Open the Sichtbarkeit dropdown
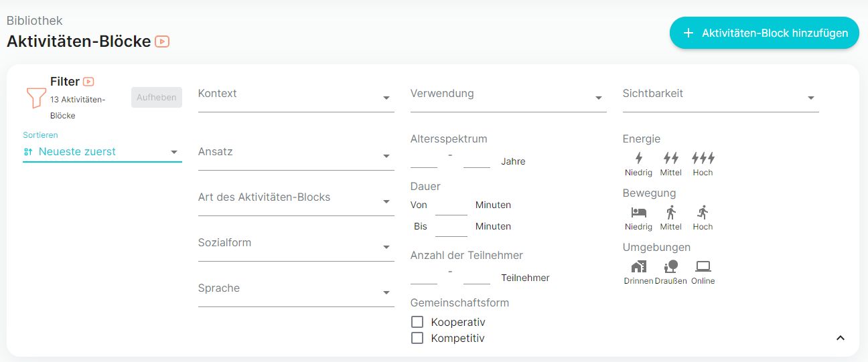The height and width of the screenshot is (362, 868). pyautogui.click(x=721, y=97)
